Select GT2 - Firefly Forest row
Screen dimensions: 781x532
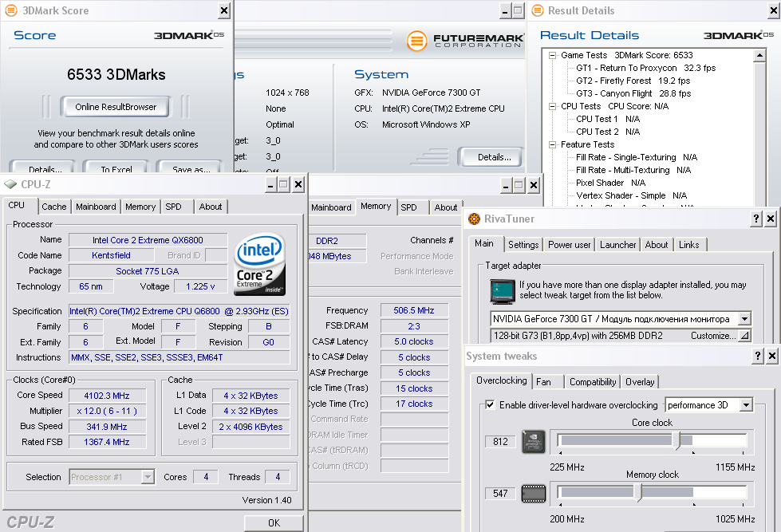pos(633,81)
